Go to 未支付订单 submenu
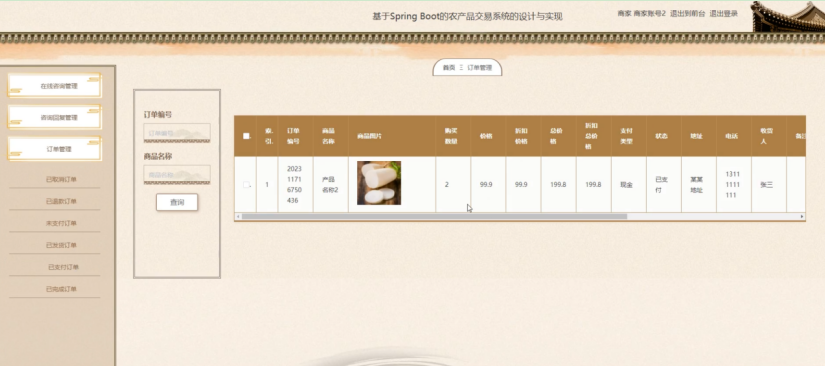Viewport: 825px width, 366px height. click(x=61, y=223)
